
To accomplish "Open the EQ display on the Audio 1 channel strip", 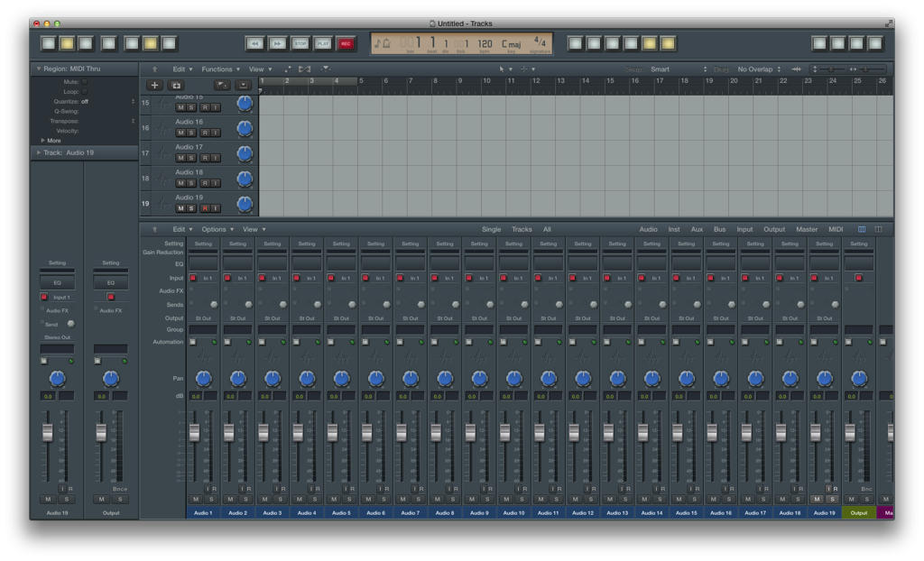I will (x=203, y=264).
